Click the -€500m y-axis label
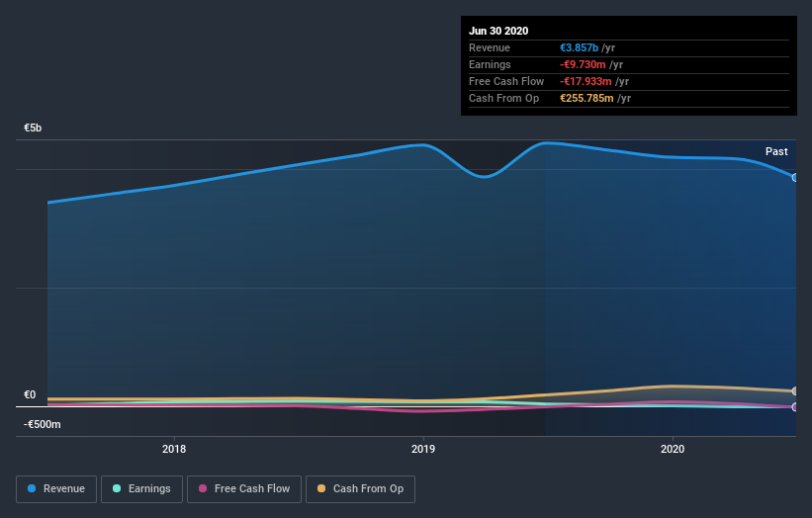The image size is (812, 518). pos(42,424)
